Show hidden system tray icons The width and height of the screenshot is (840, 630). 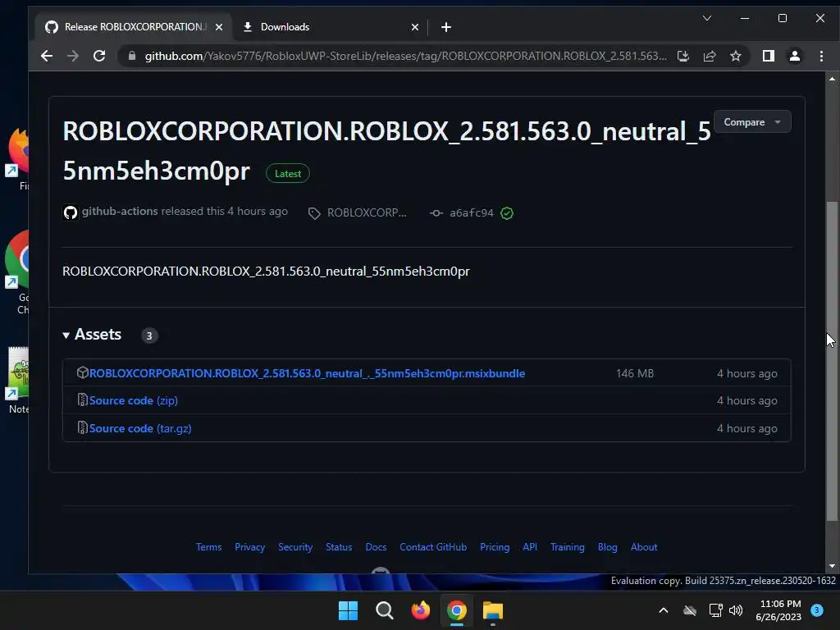point(663,610)
